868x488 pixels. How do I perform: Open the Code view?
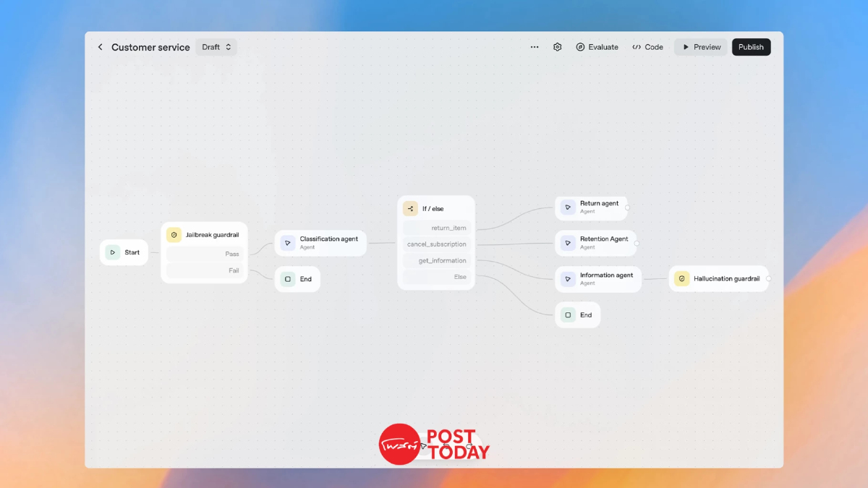click(x=647, y=47)
